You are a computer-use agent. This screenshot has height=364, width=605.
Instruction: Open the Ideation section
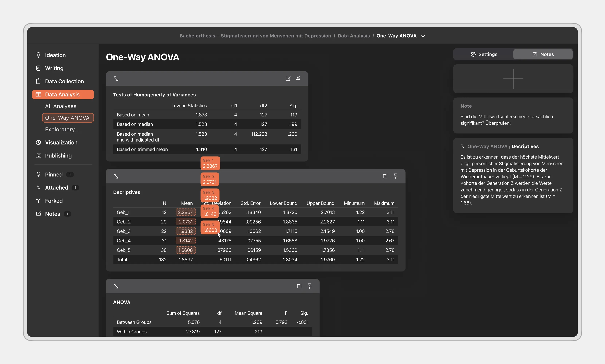pos(55,55)
